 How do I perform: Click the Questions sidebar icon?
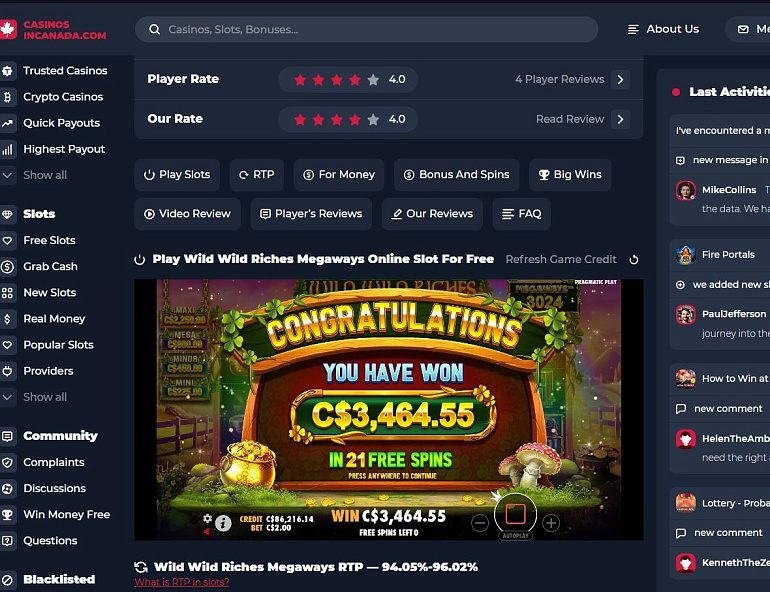coord(7,541)
